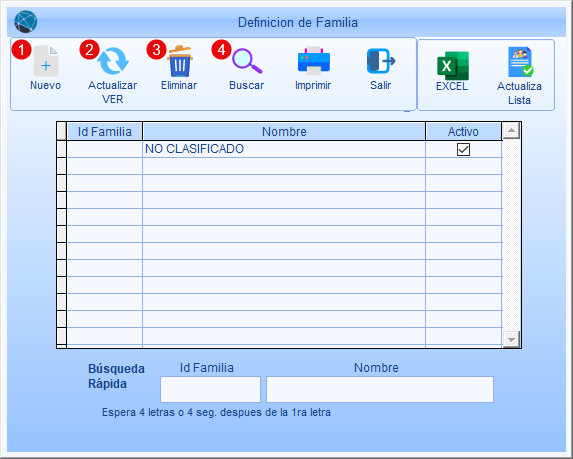The height and width of the screenshot is (459, 573).
Task: Open the Buscar magnifying glass tool
Action: click(x=247, y=61)
